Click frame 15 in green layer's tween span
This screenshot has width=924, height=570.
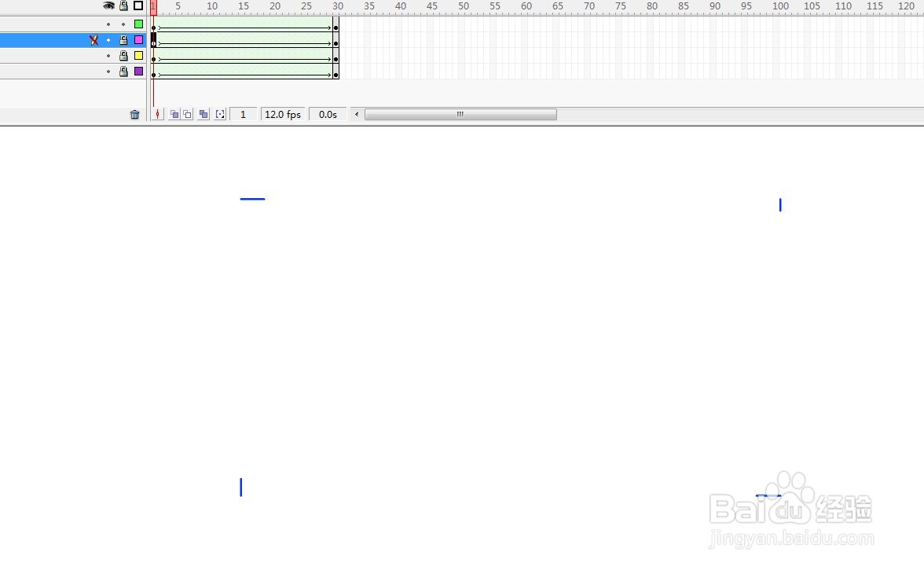[242, 24]
